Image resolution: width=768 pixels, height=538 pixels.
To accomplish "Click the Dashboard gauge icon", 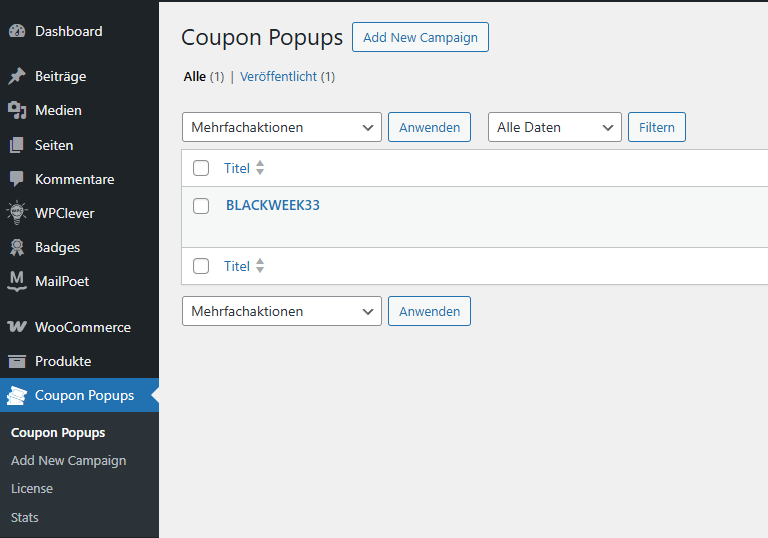I will pos(17,31).
